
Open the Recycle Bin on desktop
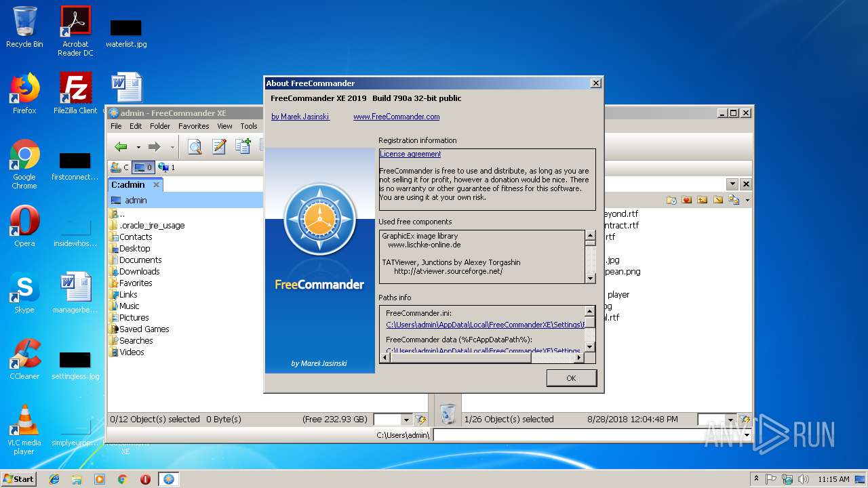pos(24,27)
